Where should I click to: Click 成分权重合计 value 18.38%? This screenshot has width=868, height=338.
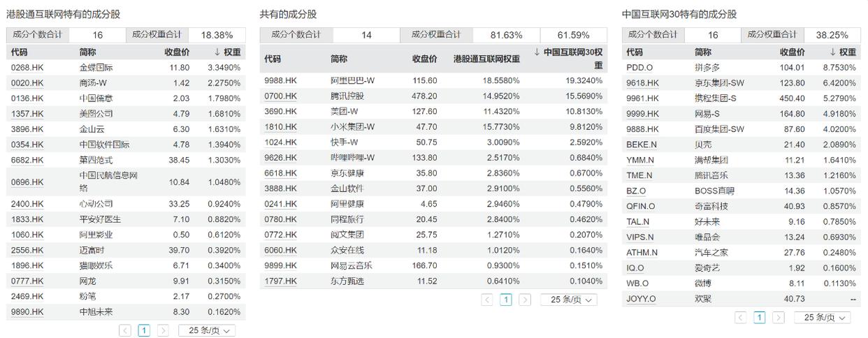[x=217, y=35]
